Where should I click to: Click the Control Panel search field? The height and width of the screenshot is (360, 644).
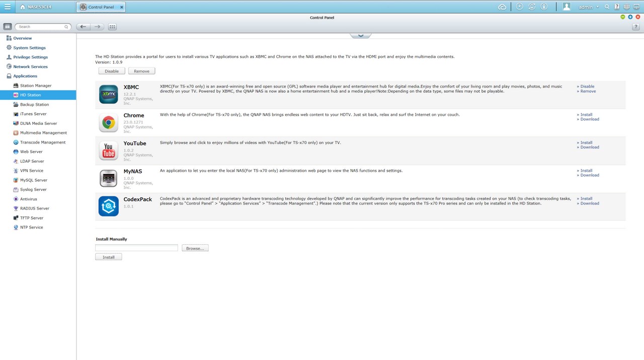42,27
